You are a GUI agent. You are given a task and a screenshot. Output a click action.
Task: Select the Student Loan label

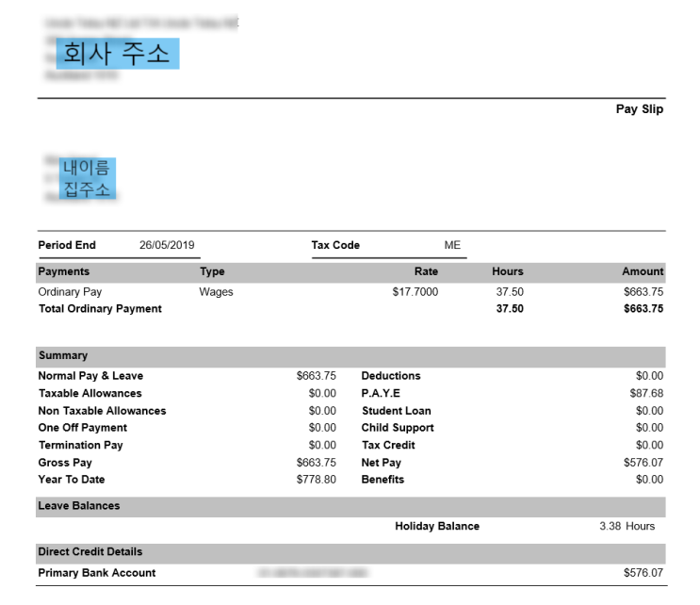click(397, 411)
